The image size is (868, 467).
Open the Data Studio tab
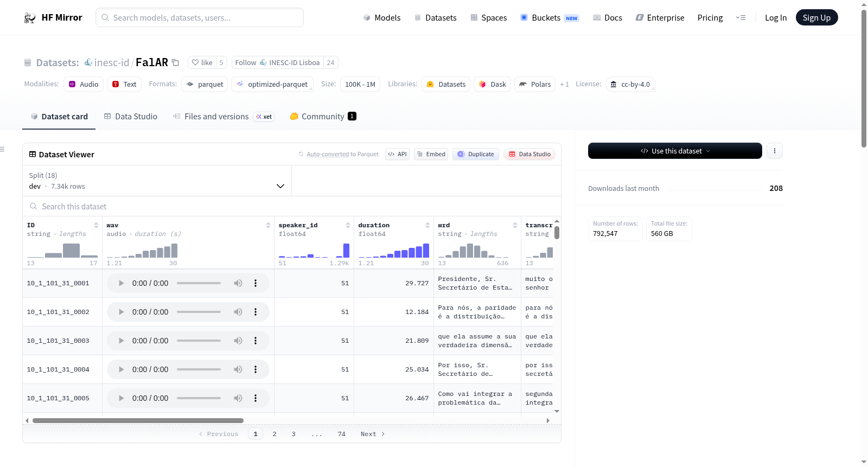(x=131, y=117)
